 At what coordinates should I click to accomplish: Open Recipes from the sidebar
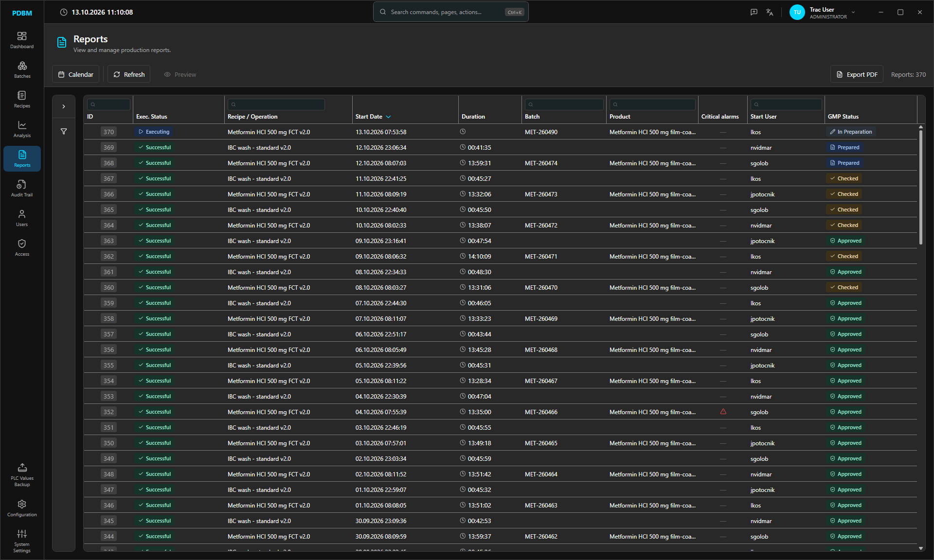coord(22,100)
